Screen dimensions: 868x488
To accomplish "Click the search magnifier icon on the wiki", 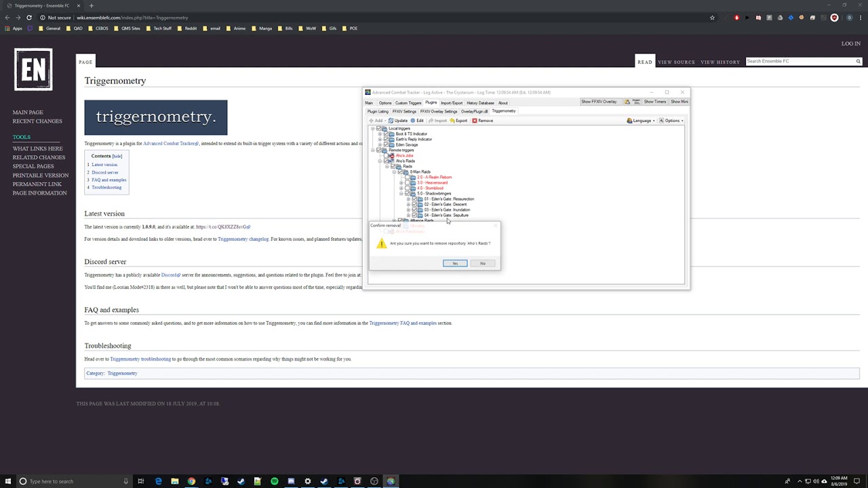I will pos(858,62).
